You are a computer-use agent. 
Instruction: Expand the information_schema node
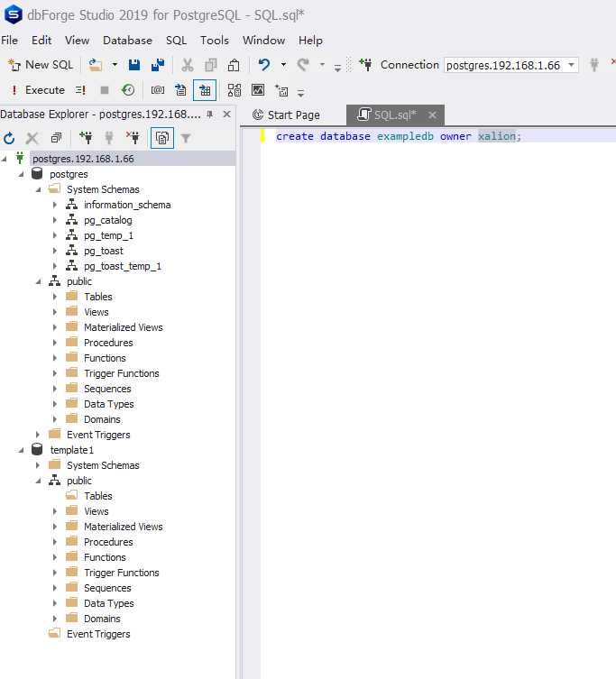[x=55, y=205]
